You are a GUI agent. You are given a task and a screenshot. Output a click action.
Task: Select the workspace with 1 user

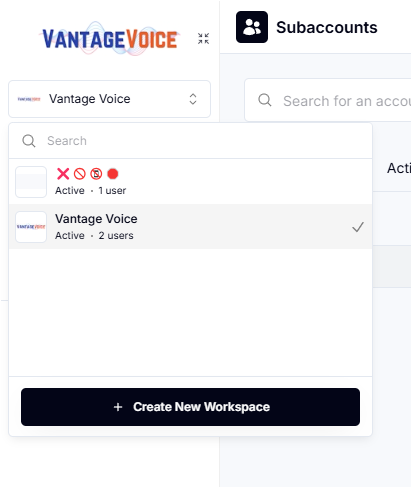190,182
